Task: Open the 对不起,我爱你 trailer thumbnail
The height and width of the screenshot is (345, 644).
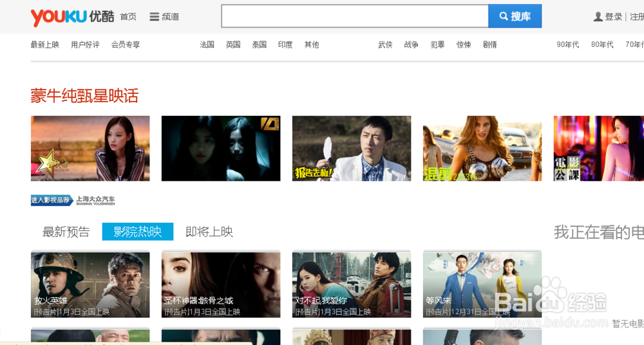Action: [352, 284]
